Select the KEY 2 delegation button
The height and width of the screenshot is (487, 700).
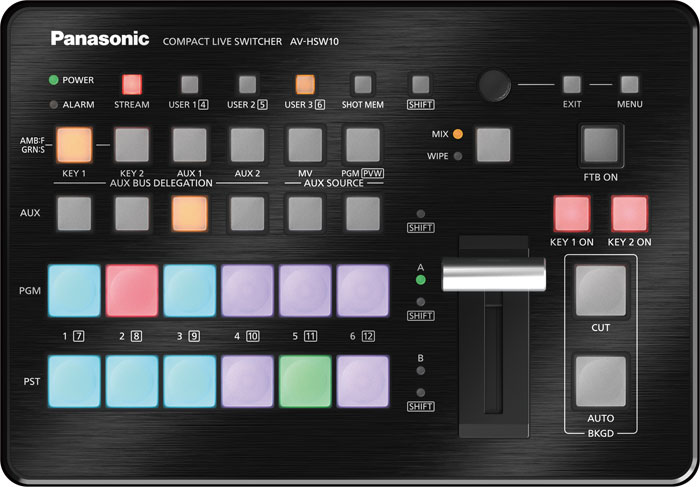[132, 145]
